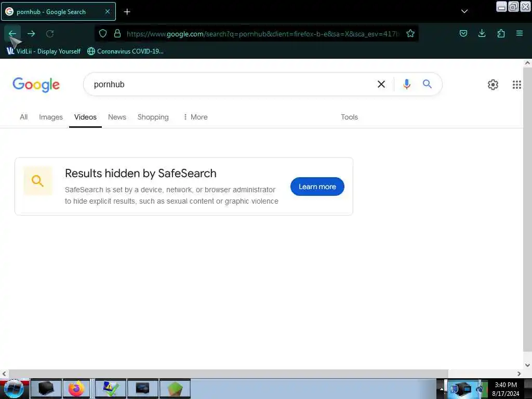Switch to the All results tab
532x399 pixels.
coord(23,117)
